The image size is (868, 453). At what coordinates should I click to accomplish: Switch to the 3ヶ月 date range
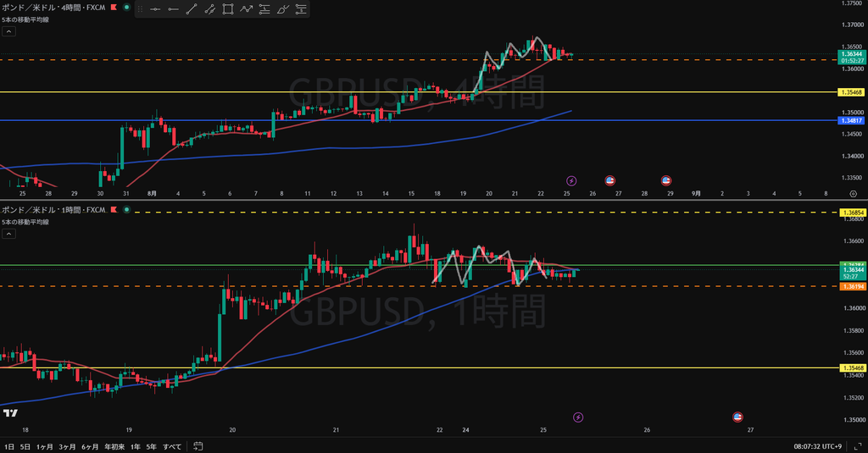67,446
